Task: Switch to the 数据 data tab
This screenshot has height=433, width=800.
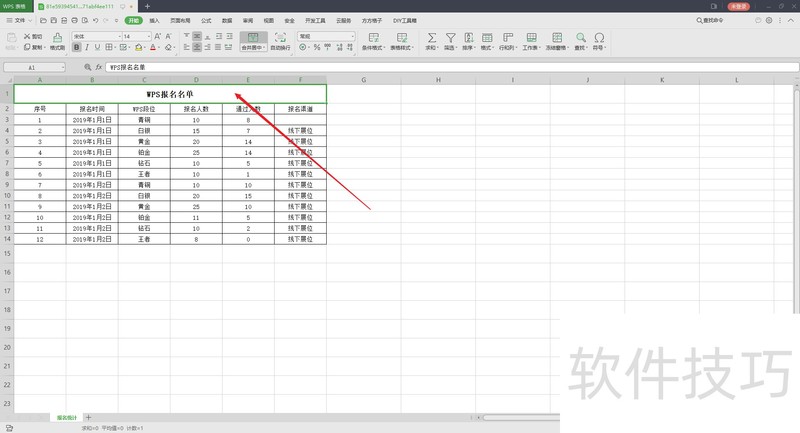Action: click(x=227, y=20)
